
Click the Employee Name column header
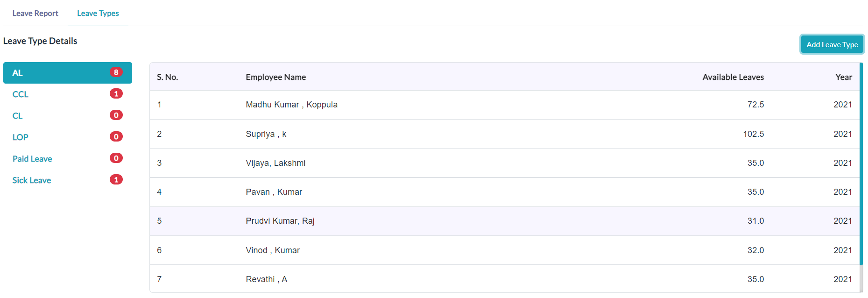click(x=276, y=77)
